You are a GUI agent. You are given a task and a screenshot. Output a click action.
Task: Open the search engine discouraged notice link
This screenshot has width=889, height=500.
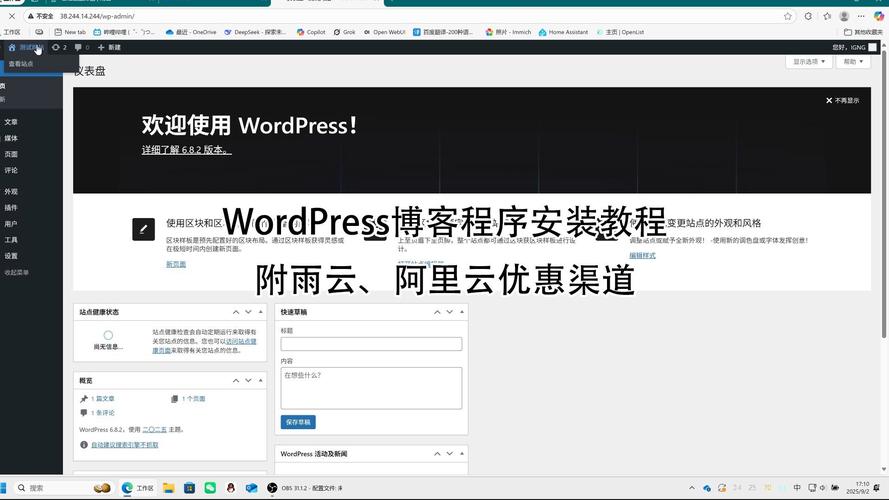(125, 445)
